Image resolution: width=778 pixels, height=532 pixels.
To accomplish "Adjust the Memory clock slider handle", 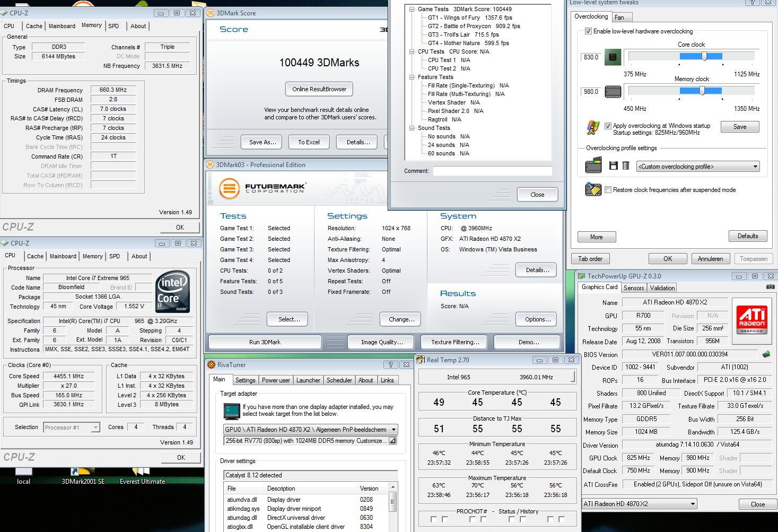I will coord(702,91).
